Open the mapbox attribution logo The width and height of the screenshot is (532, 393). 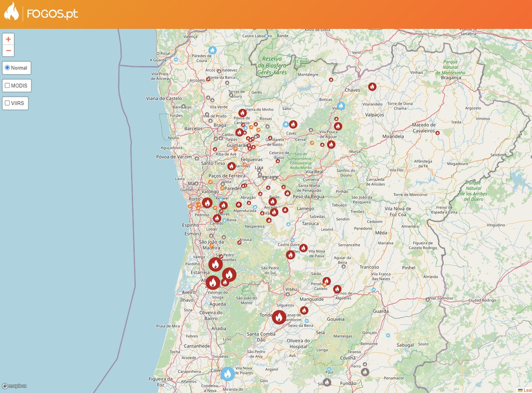14,386
